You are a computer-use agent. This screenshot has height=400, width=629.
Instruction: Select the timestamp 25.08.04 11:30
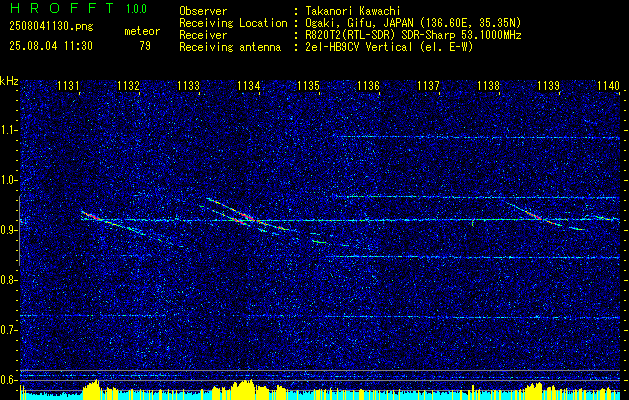point(51,46)
